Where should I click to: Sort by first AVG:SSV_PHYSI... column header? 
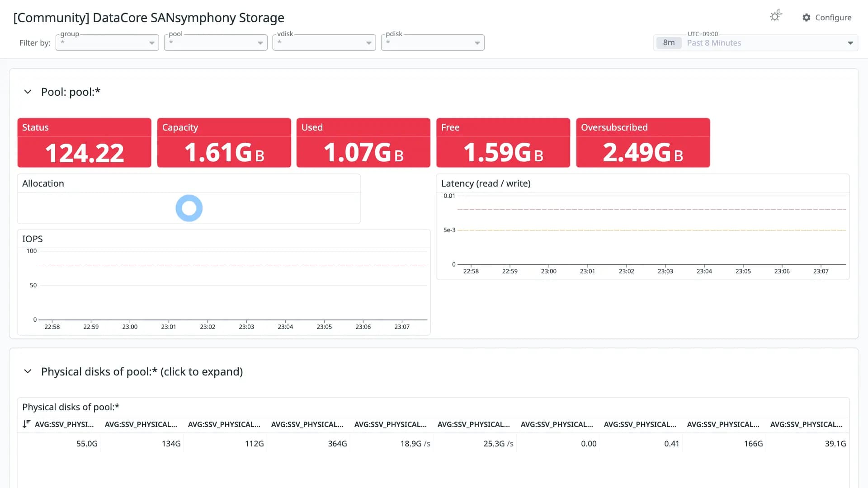(x=64, y=424)
